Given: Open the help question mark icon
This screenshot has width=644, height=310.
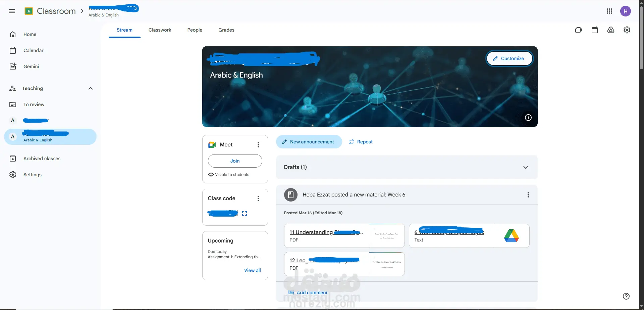Looking at the screenshot, I should 626,296.
